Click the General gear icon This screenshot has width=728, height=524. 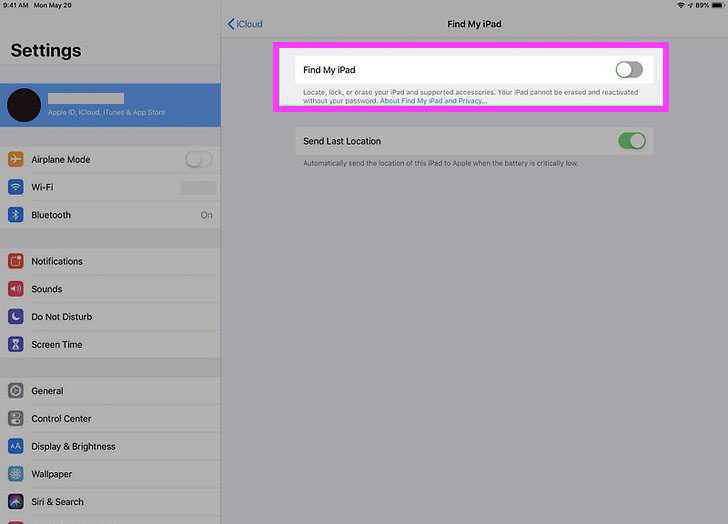point(16,391)
